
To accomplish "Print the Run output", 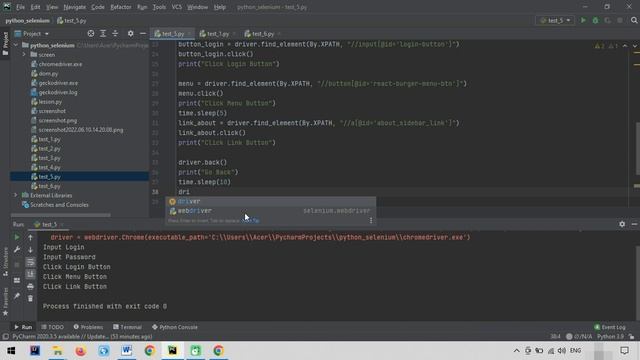I will pos(30,287).
